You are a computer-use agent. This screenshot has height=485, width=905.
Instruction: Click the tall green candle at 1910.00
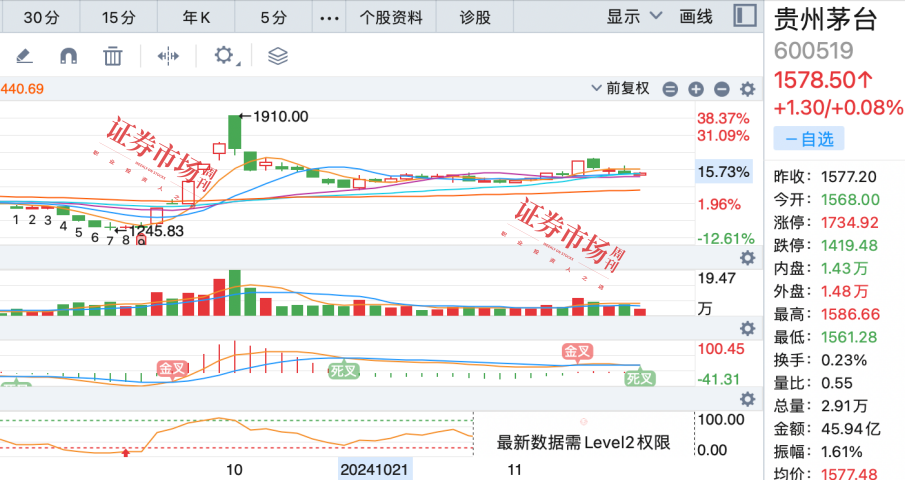[x=234, y=134]
